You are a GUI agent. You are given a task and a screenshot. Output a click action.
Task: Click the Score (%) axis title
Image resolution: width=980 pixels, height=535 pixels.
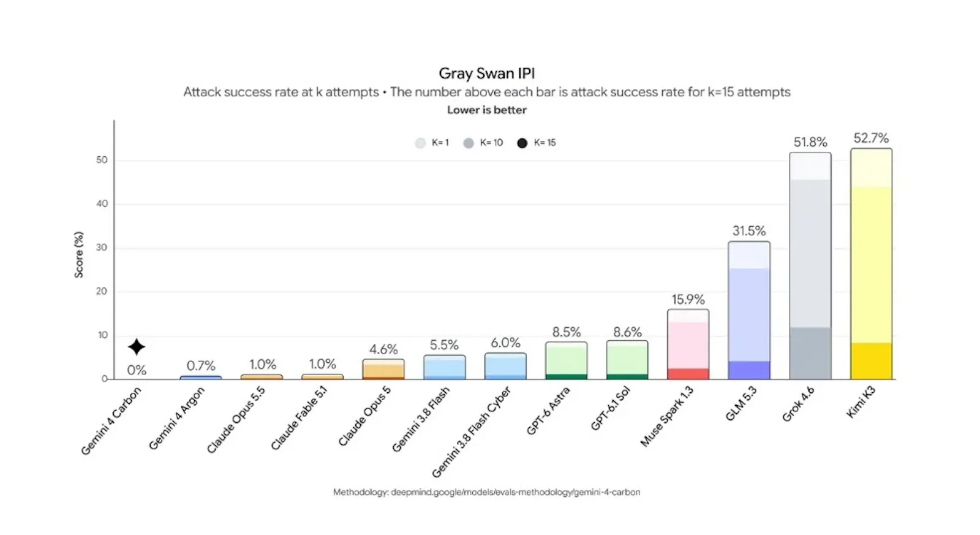click(78, 255)
